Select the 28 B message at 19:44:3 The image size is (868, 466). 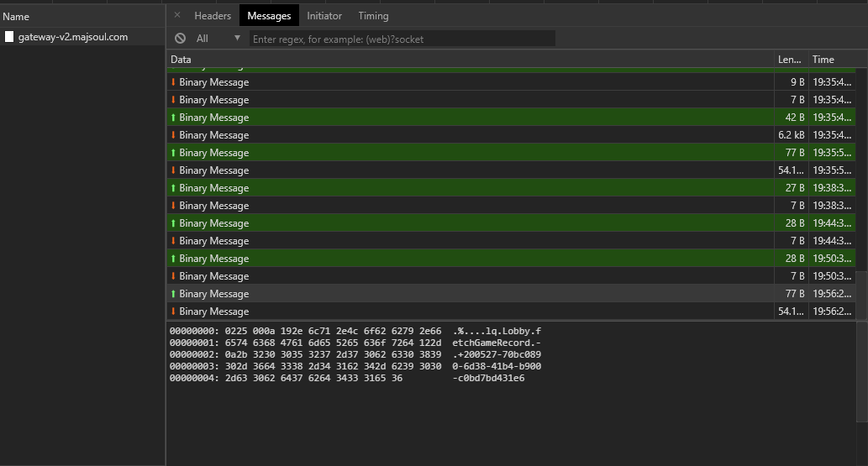click(511, 223)
